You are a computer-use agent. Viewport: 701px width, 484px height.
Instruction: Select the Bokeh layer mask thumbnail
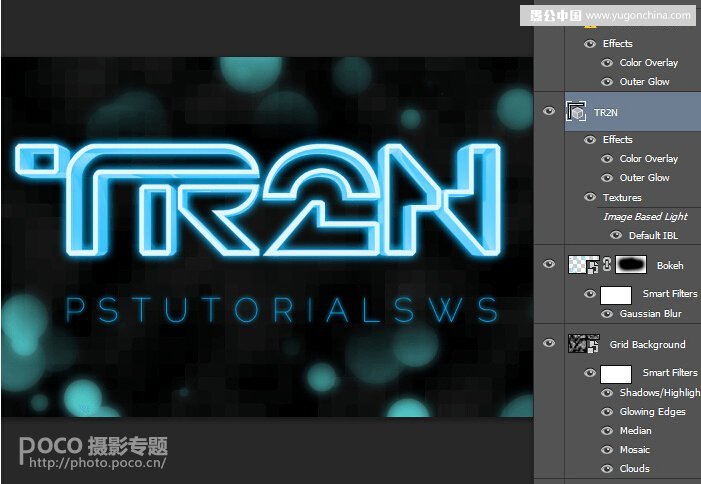(x=631, y=265)
